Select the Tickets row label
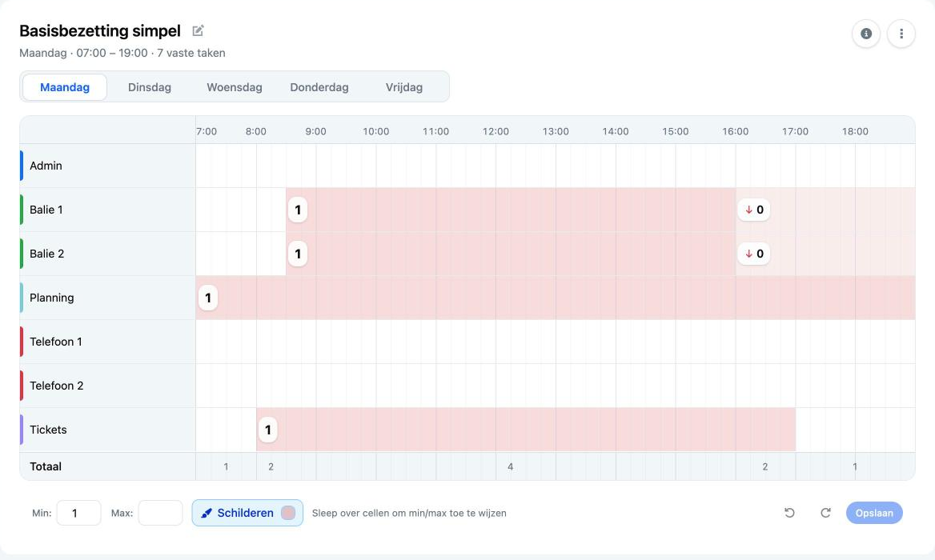Viewport: 935px width, 560px height. point(48,430)
